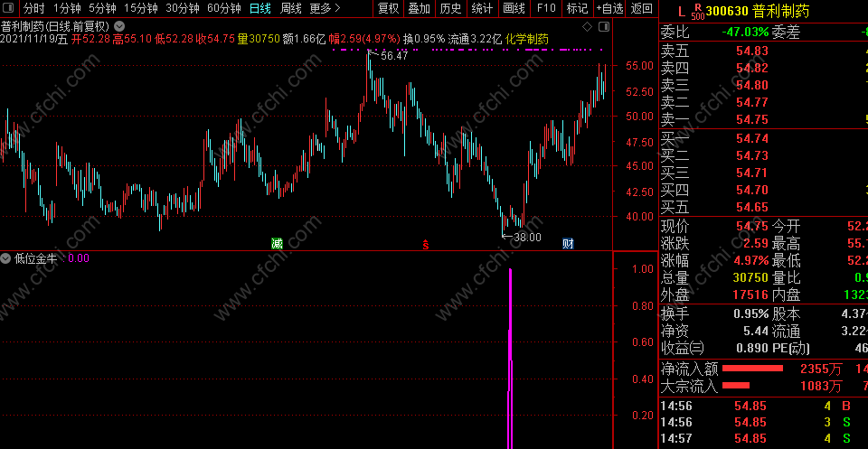Click the 化学制药 industry link
Screen dimensions: 868x449
point(526,39)
